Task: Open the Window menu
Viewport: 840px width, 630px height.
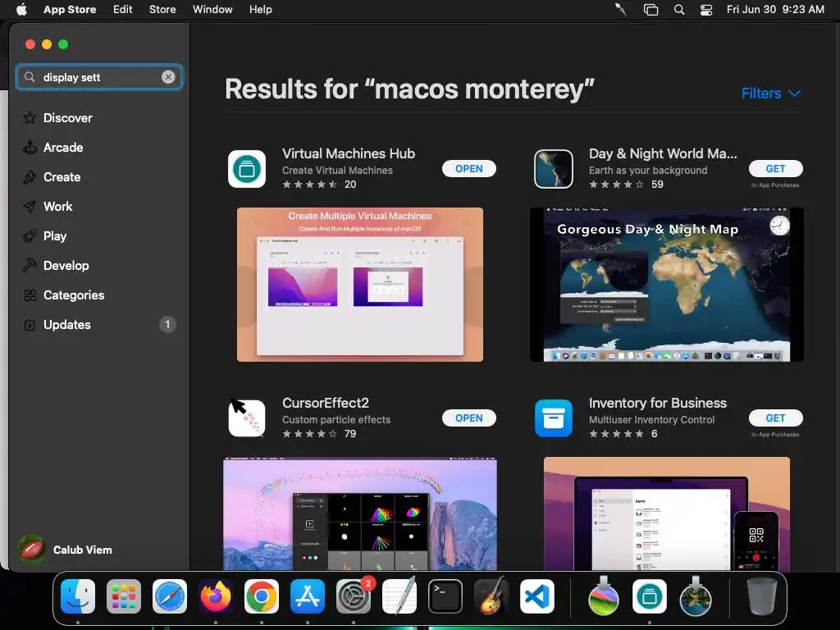Action: pyautogui.click(x=212, y=10)
